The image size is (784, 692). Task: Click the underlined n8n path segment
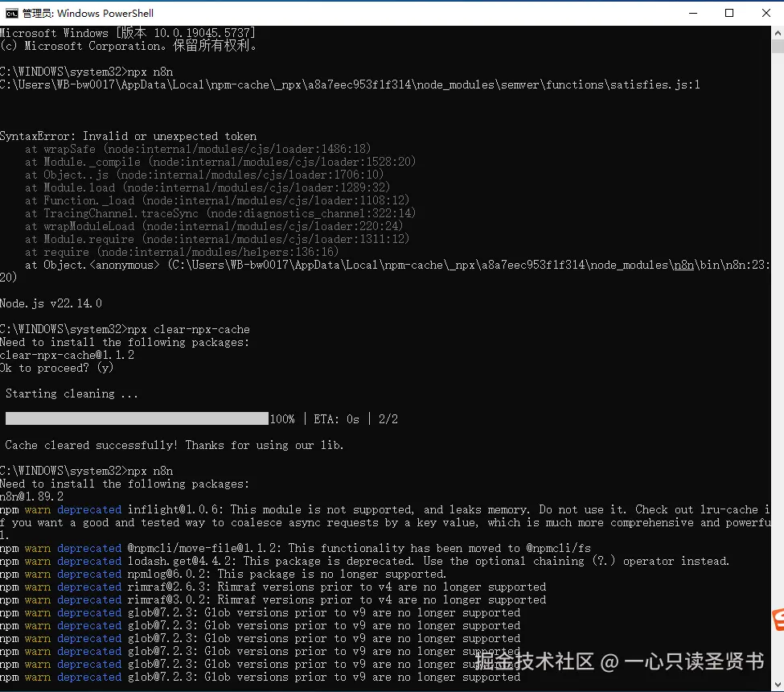(683, 266)
